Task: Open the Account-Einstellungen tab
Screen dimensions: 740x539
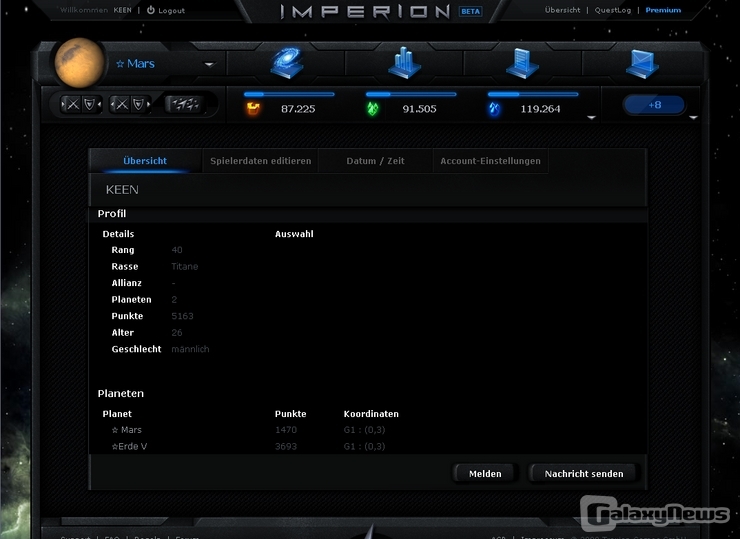Action: [490, 161]
